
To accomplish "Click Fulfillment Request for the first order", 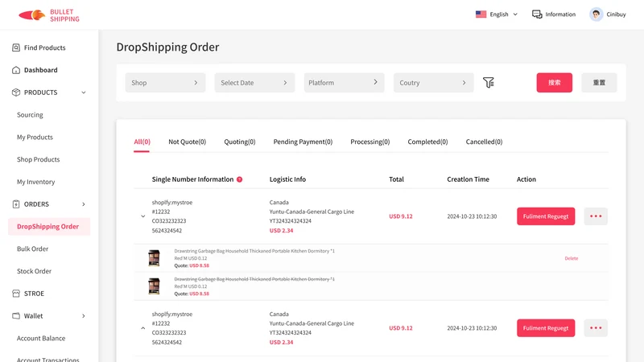I will click(x=546, y=216).
